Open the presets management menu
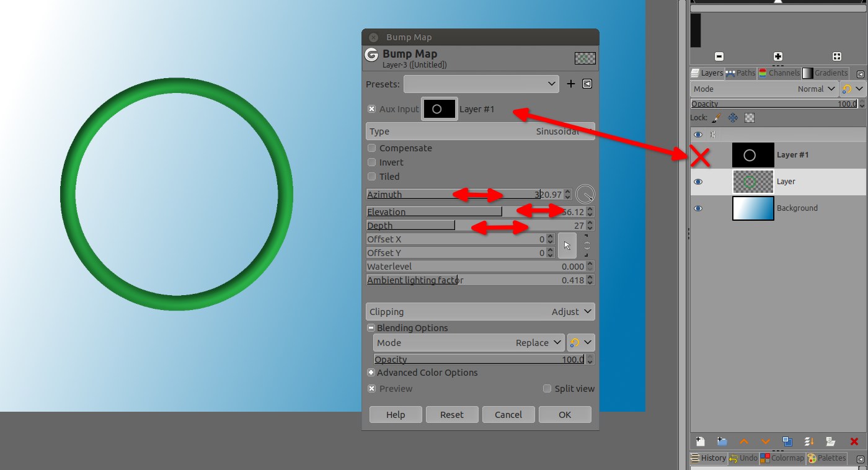The width and height of the screenshot is (868, 470). (587, 84)
